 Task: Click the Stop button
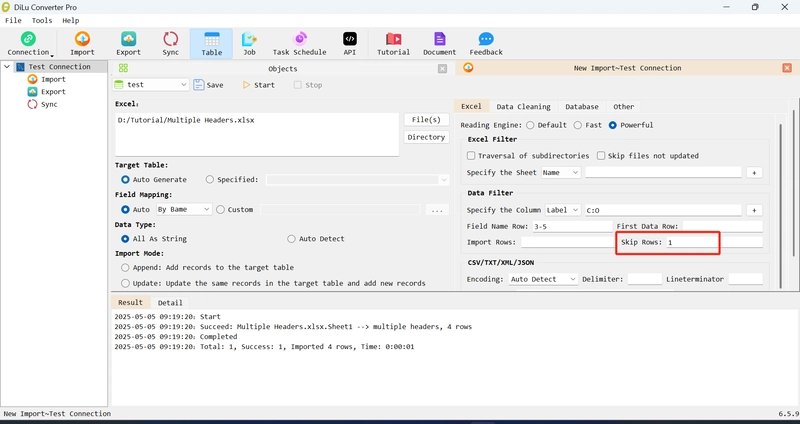[x=308, y=85]
